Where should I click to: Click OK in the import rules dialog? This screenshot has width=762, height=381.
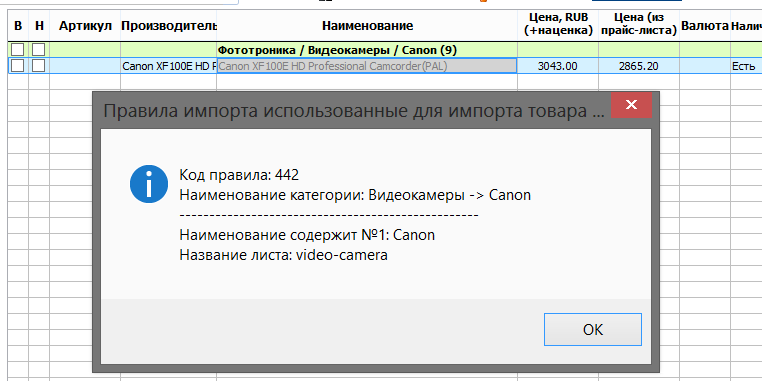pyautogui.click(x=592, y=329)
